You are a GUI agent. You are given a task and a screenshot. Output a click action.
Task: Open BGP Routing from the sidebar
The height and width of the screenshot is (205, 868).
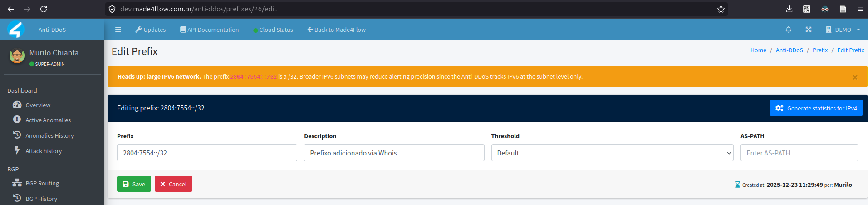click(36, 183)
